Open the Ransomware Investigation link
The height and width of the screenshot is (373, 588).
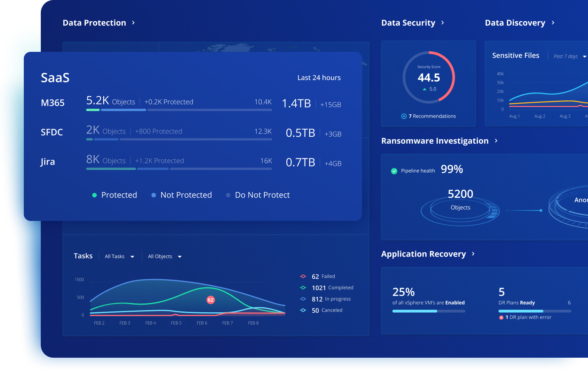point(435,141)
